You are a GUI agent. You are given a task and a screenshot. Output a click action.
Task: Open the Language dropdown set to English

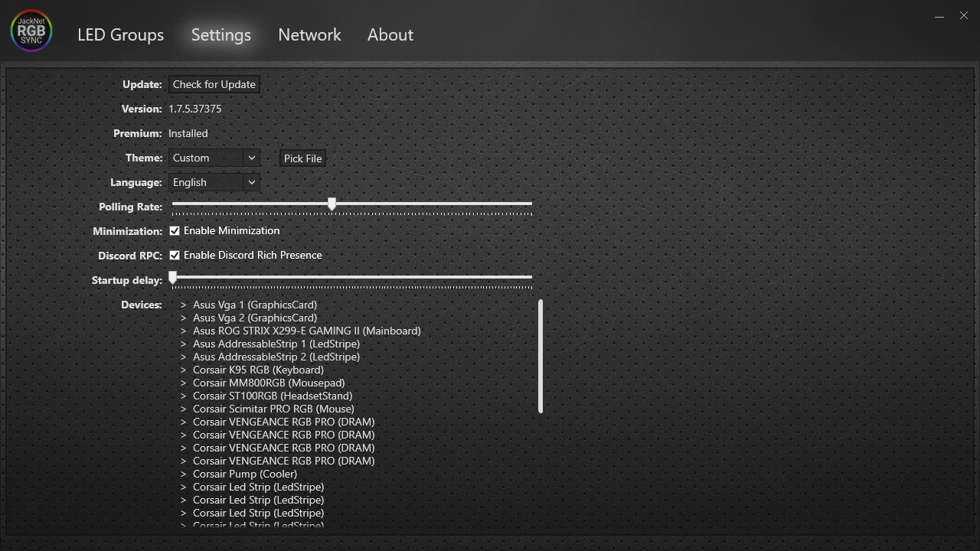[214, 182]
